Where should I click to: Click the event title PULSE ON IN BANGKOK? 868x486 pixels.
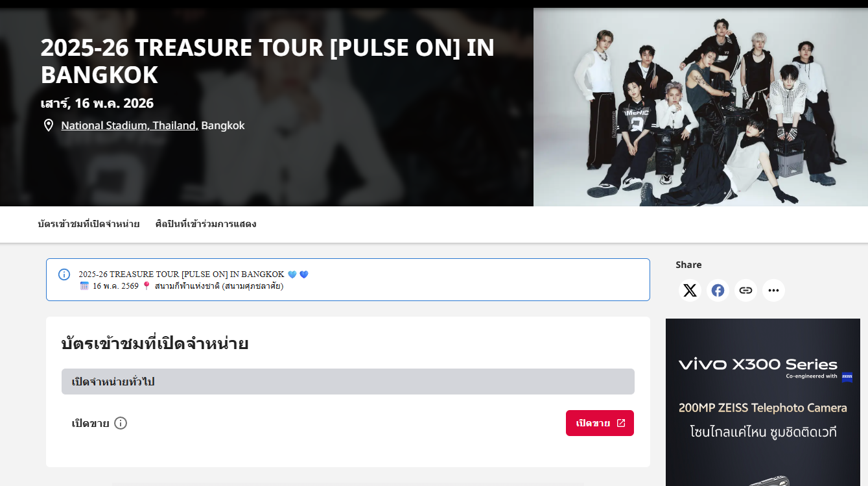tap(267, 61)
